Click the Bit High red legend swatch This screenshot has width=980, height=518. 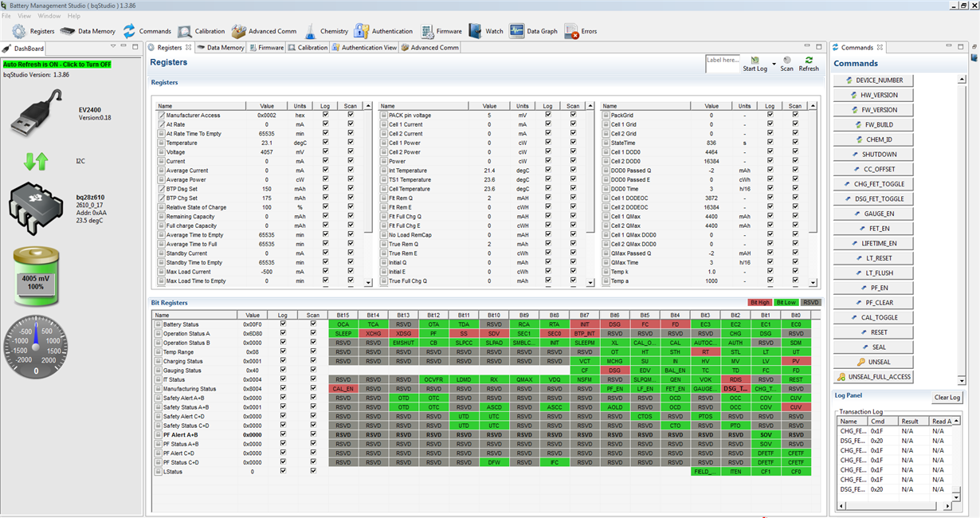(760, 303)
